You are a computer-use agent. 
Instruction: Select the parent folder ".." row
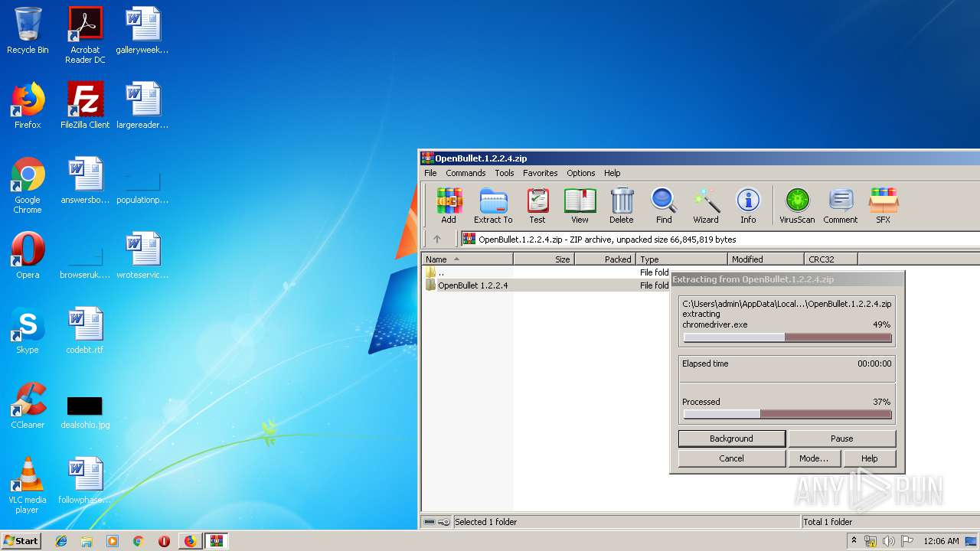click(x=546, y=272)
